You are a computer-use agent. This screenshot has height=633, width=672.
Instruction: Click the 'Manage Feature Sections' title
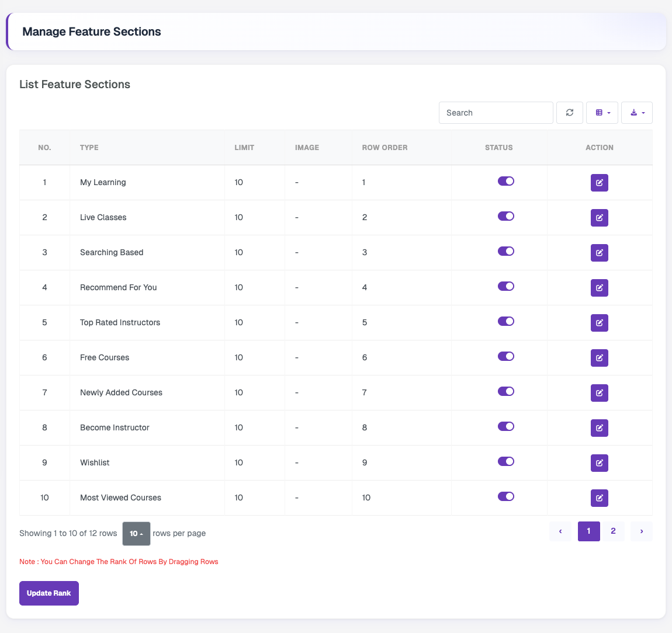click(92, 32)
